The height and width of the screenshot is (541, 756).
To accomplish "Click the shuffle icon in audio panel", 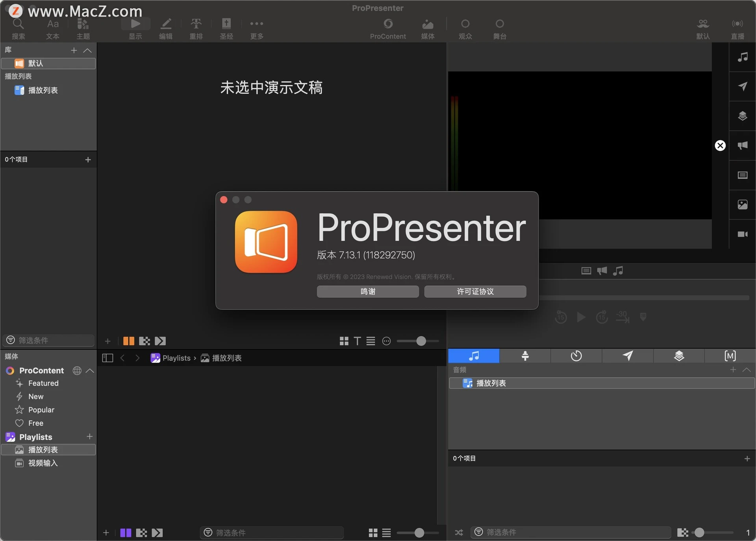I will (x=459, y=532).
